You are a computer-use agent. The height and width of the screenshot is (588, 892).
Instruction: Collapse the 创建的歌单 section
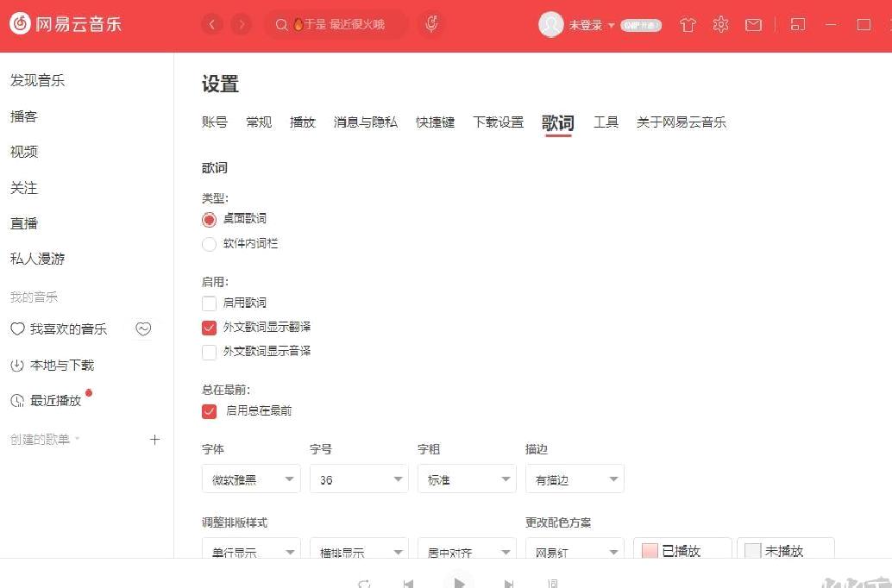click(78, 439)
